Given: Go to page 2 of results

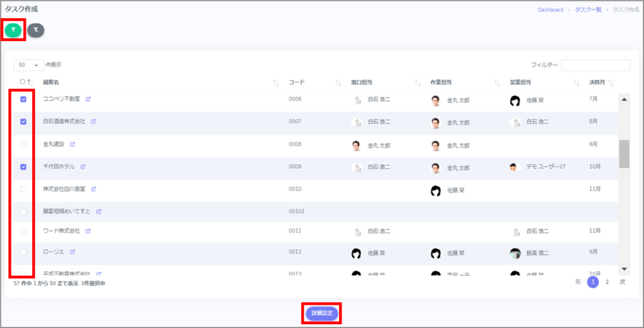Looking at the screenshot, I should (x=607, y=282).
